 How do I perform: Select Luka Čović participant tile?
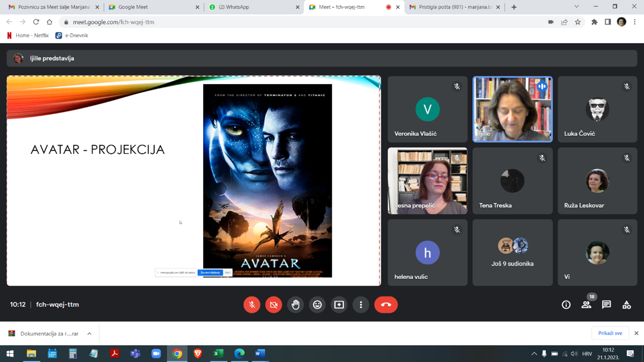coord(598,110)
